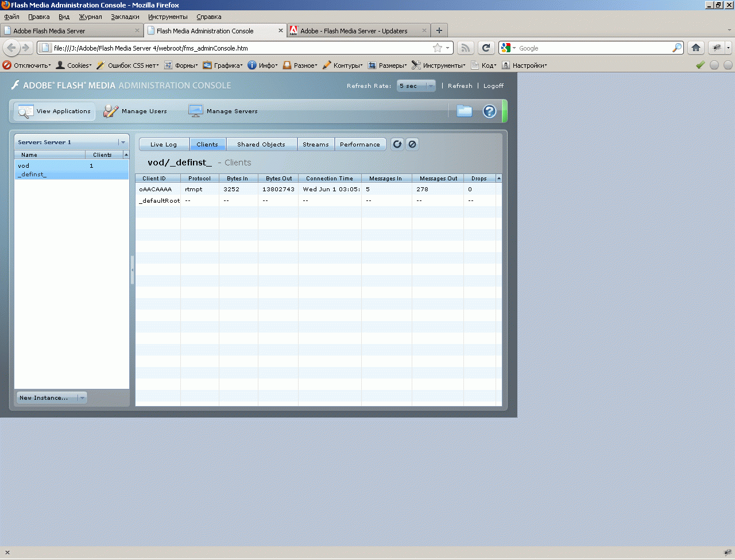Open the Файл menu

pos(12,17)
